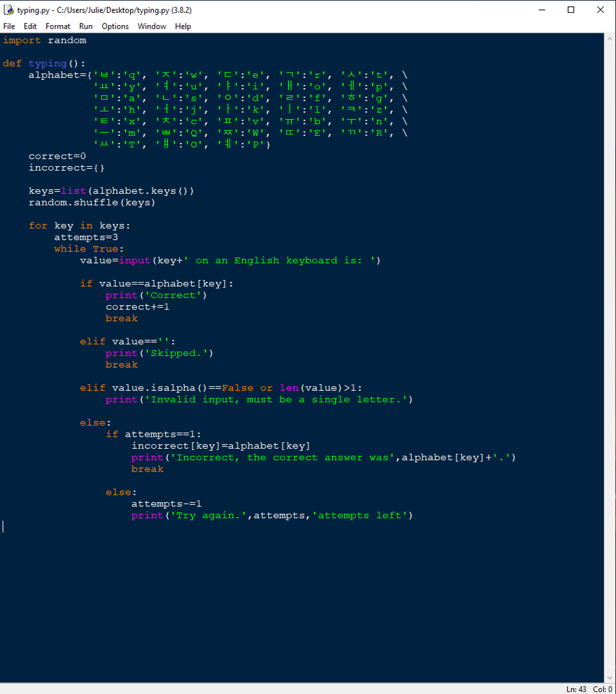The image size is (616, 694).
Task: Minimize the typing.py editor window
Action: click(541, 9)
